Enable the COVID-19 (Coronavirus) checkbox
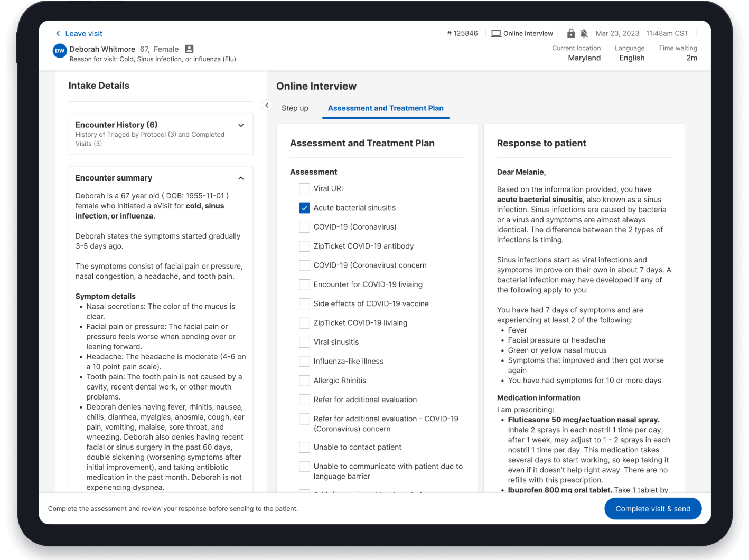 tap(304, 227)
